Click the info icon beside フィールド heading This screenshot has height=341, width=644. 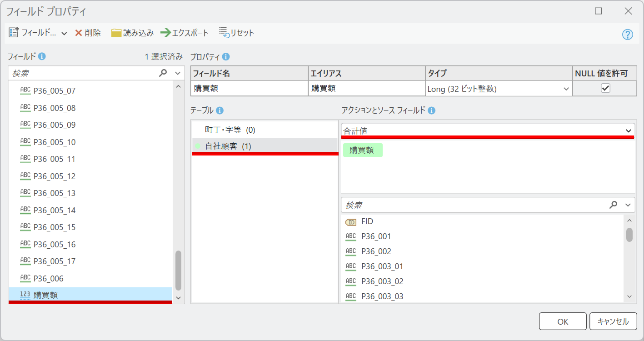42,57
